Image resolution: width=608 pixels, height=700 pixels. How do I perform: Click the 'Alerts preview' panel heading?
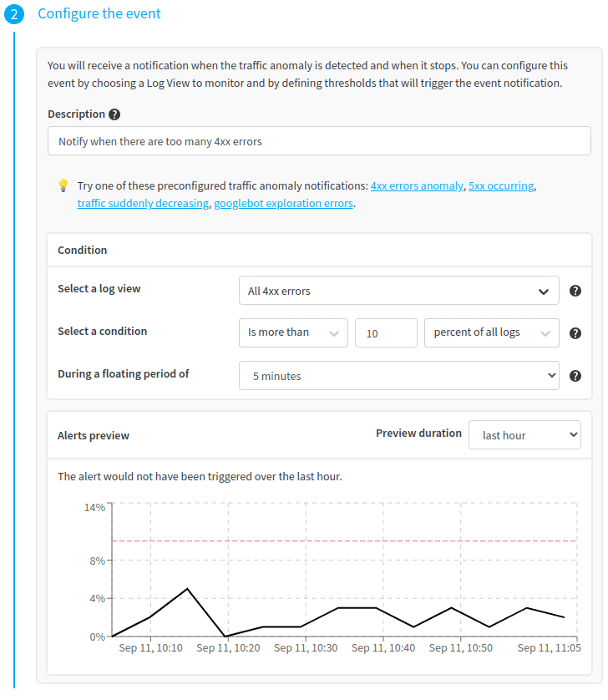click(x=94, y=436)
